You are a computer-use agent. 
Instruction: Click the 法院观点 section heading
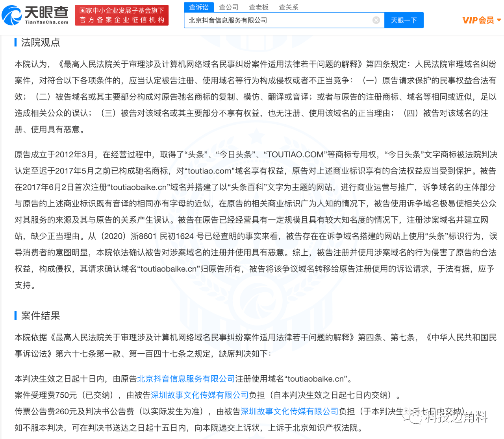click(41, 42)
